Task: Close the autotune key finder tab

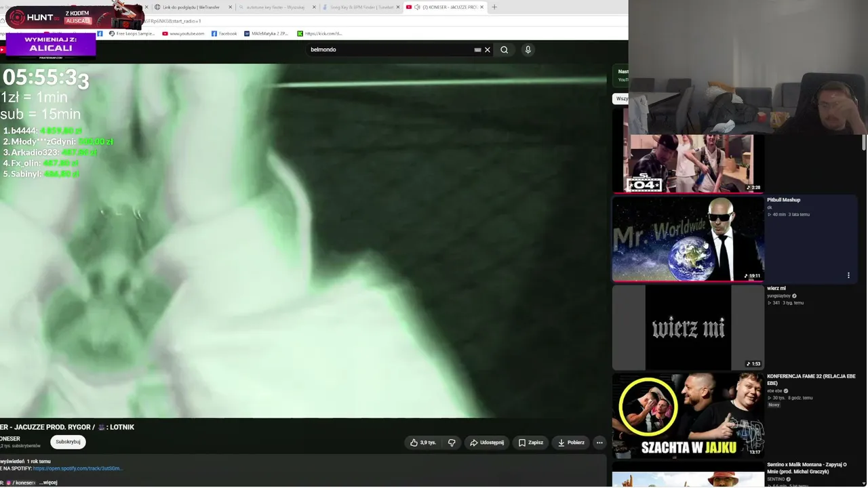Action: point(314,7)
